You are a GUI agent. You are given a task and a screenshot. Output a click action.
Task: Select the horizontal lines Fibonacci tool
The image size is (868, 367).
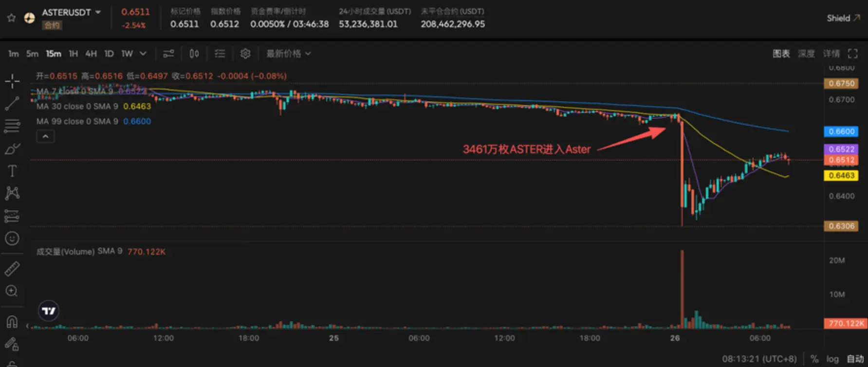(12, 126)
